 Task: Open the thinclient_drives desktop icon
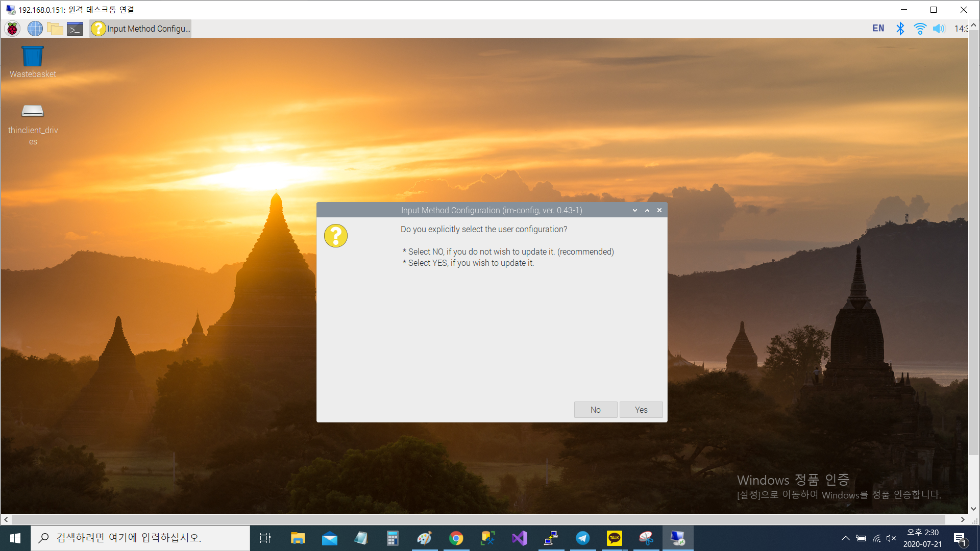(x=33, y=123)
